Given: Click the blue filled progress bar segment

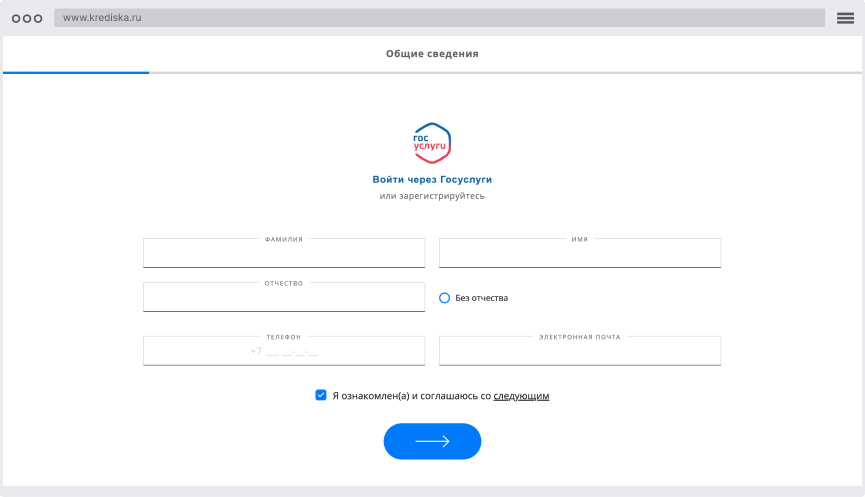Looking at the screenshot, I should pyautogui.click(x=76, y=73).
